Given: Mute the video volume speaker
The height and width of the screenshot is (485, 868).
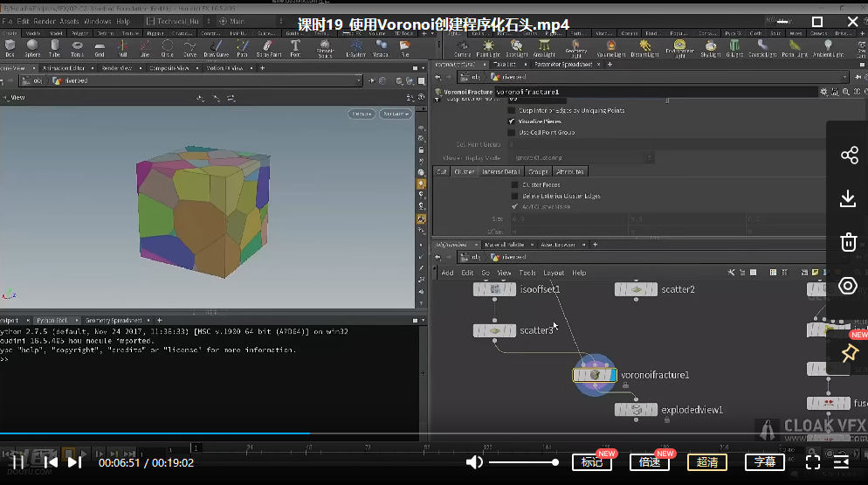Looking at the screenshot, I should 474,461.
